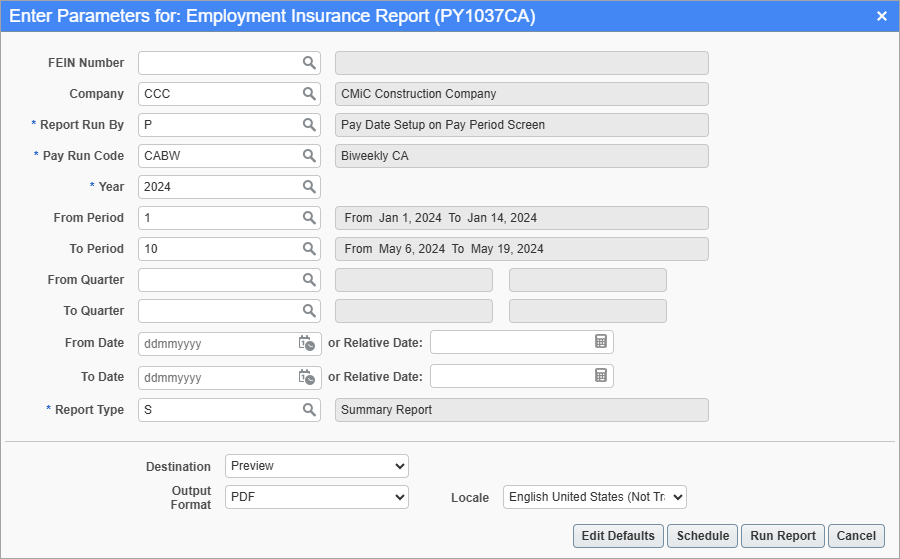900x559 pixels.
Task: Open FEIN Number lookup search icon
Action: point(309,63)
